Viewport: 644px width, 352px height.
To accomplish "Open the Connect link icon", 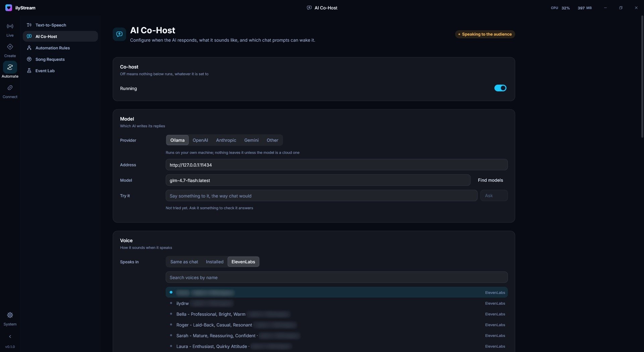I will coord(10,88).
